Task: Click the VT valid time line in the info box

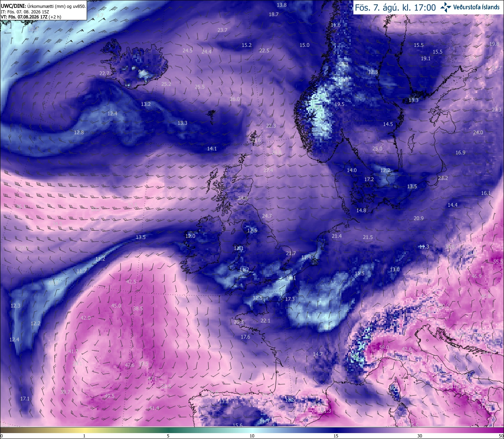Action: coord(31,17)
